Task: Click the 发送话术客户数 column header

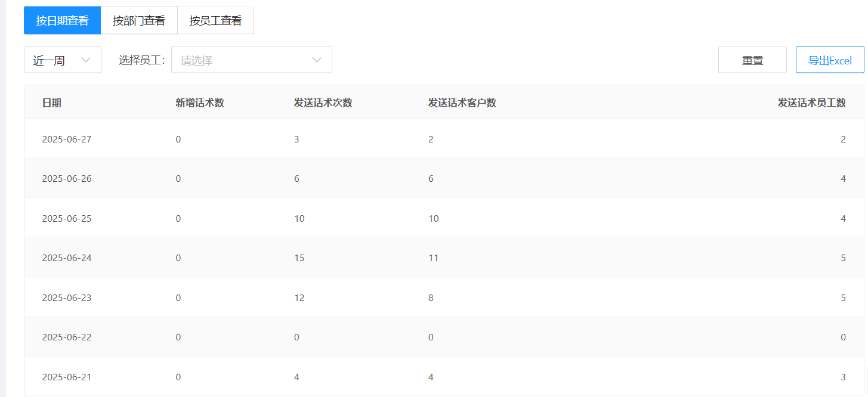Action: click(x=462, y=103)
